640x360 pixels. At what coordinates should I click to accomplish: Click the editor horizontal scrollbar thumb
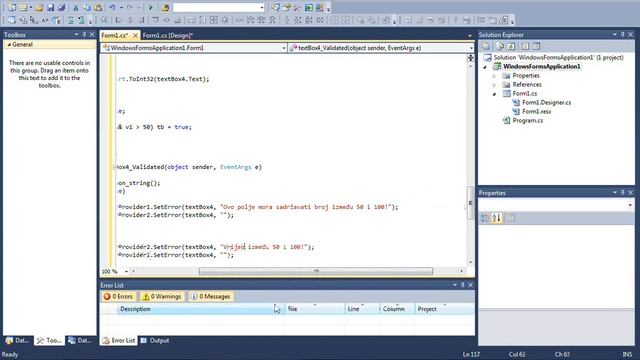[x=316, y=271]
